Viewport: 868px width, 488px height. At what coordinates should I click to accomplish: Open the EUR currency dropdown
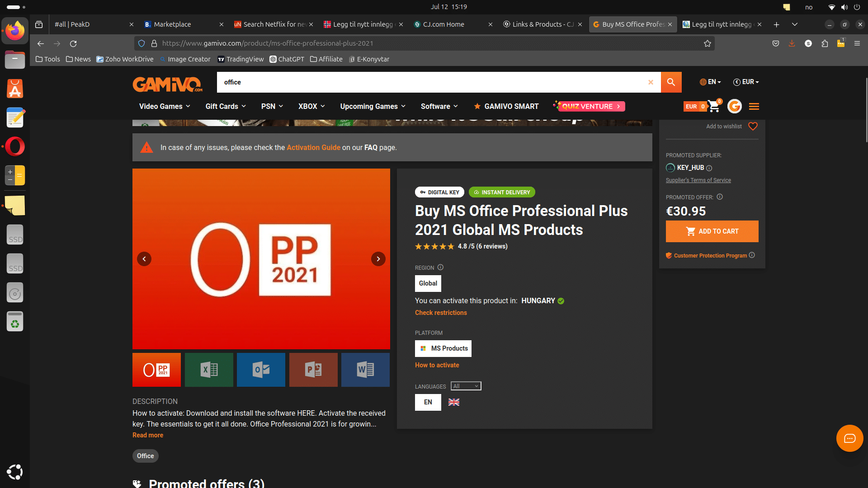coord(746,82)
